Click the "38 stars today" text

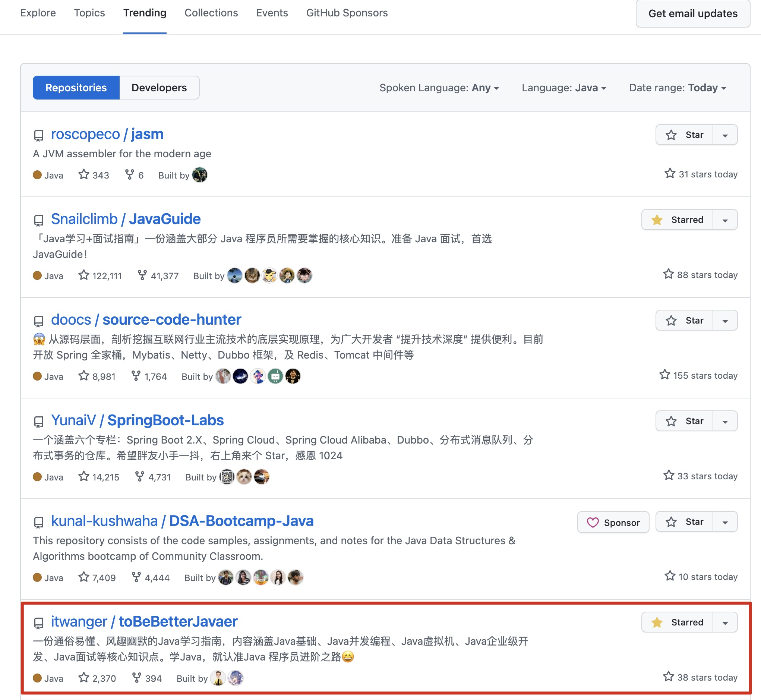click(707, 677)
